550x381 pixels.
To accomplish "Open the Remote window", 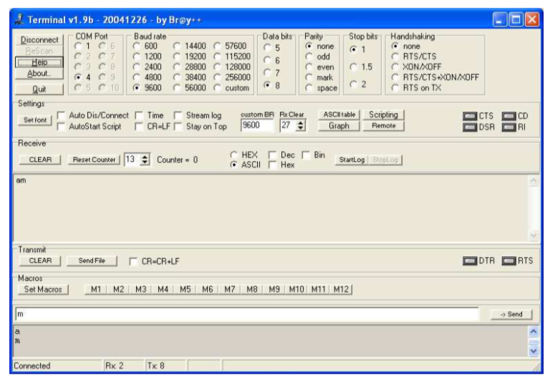I will coord(383,126).
